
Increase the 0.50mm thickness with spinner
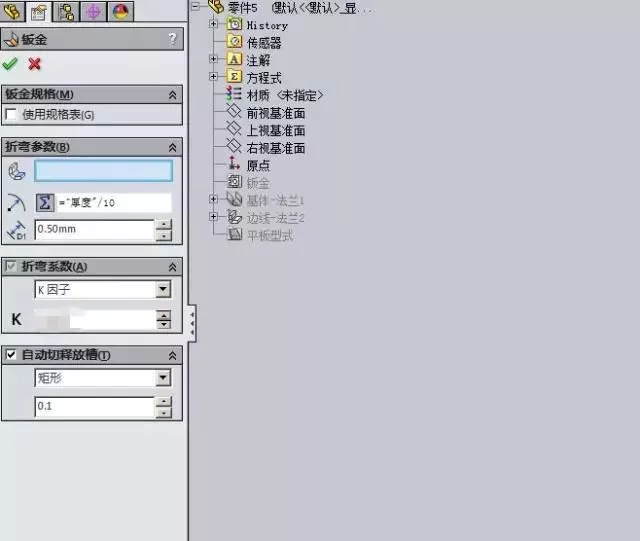tap(164, 224)
